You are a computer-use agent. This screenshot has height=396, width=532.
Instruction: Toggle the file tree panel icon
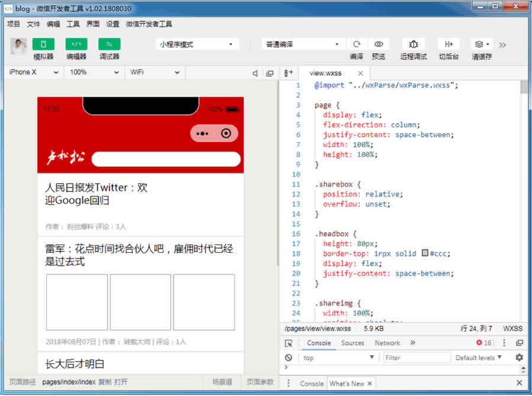tap(288, 73)
